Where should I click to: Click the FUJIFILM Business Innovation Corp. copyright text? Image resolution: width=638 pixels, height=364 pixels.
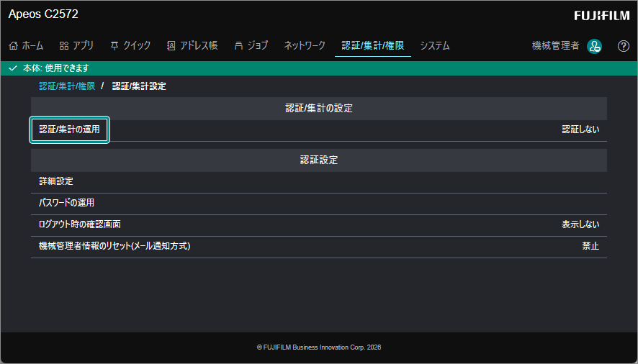click(319, 347)
